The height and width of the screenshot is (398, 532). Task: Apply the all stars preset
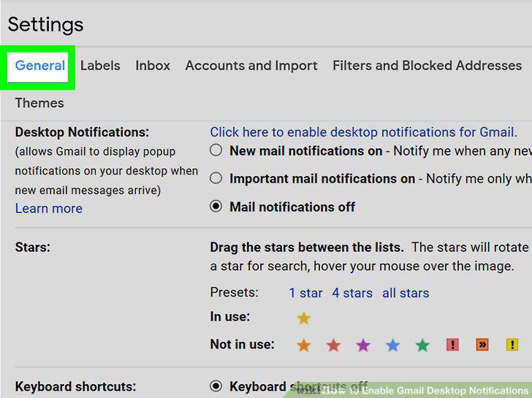406,293
